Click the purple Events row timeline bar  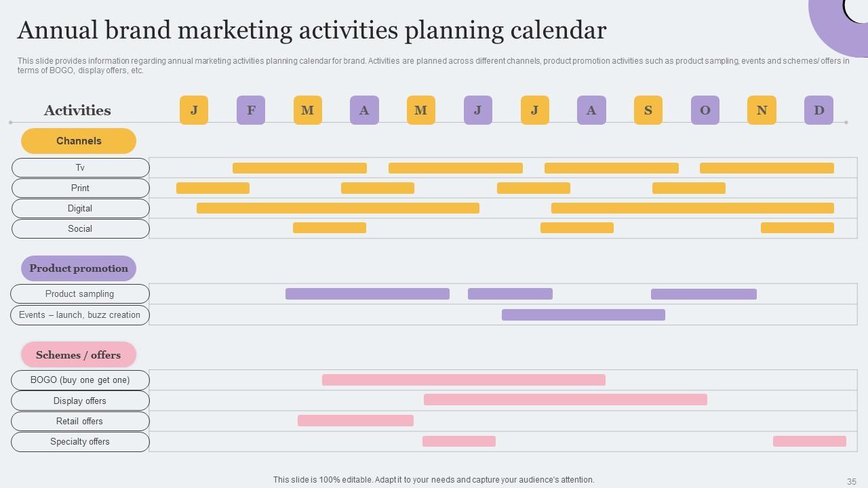click(583, 314)
